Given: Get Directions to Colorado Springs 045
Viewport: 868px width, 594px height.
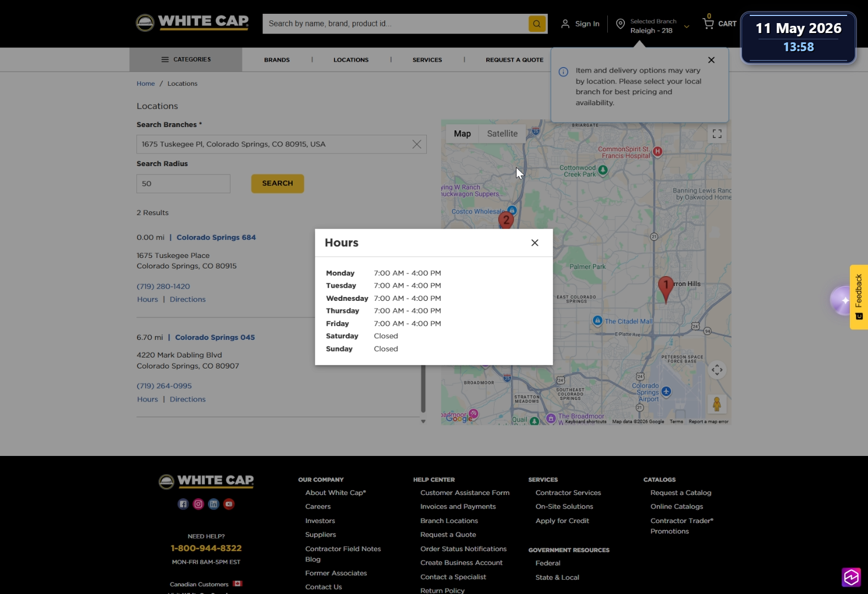Looking at the screenshot, I should tap(188, 399).
